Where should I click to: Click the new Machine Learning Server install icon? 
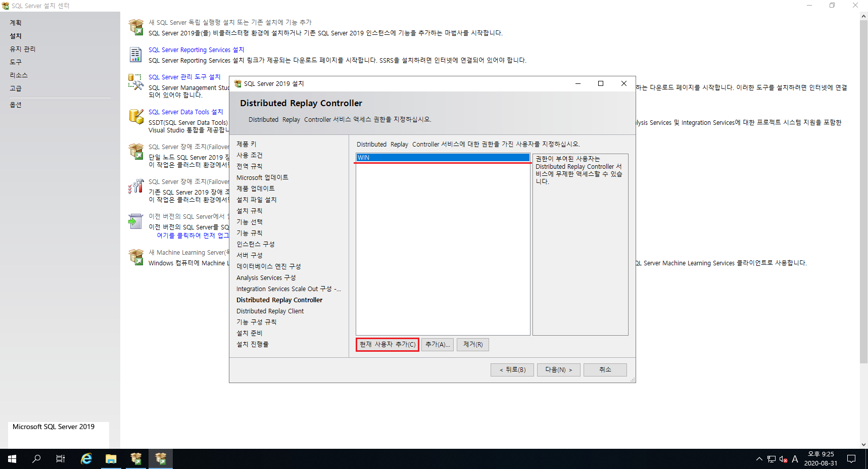click(x=136, y=257)
